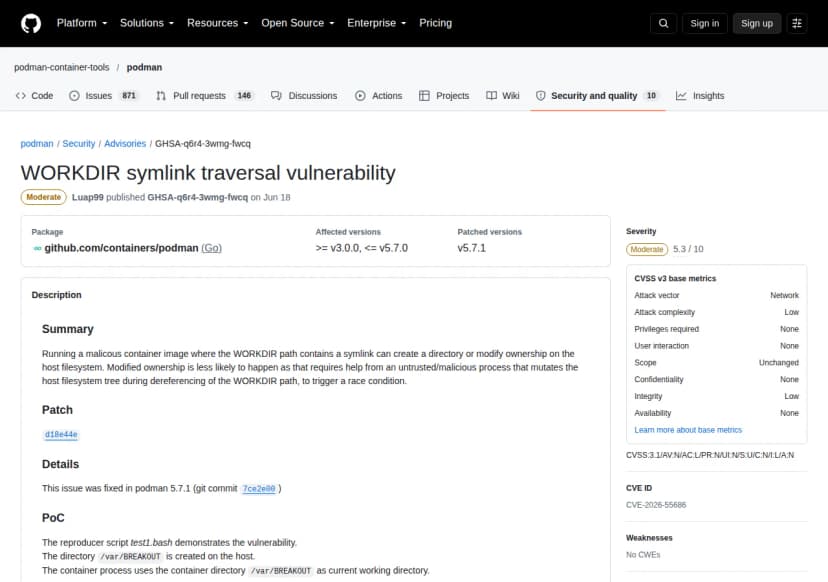The image size is (828, 582).
Task: Open git commit 7ce2e08 link
Action: coord(259,489)
